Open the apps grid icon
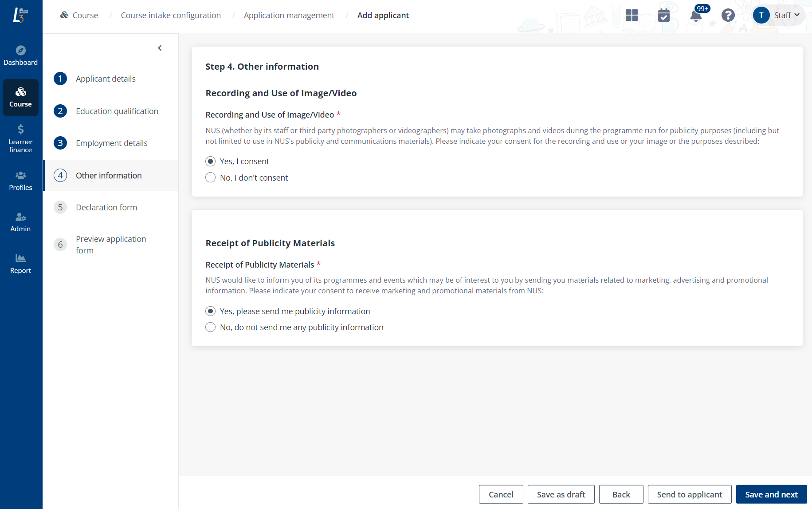This screenshot has height=509, width=812. (x=632, y=16)
